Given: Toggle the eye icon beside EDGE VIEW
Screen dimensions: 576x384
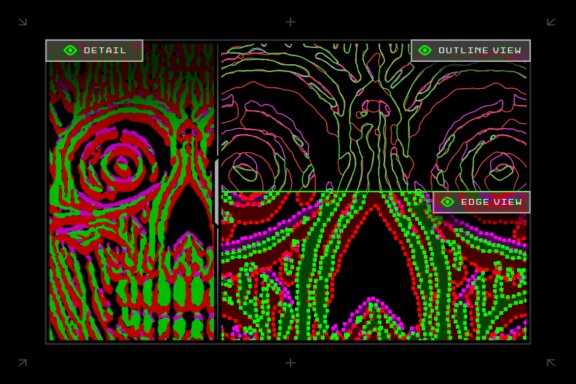Looking at the screenshot, I should (447, 202).
